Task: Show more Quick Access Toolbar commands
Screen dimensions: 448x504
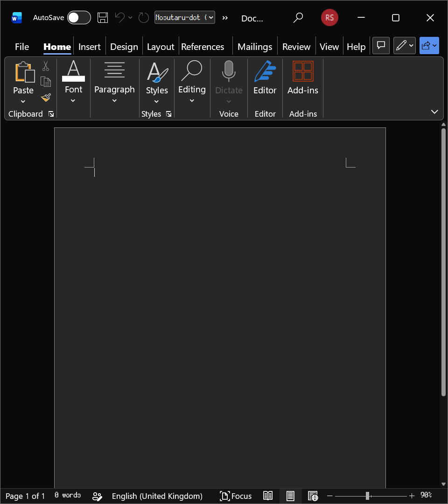Action: pos(225,18)
